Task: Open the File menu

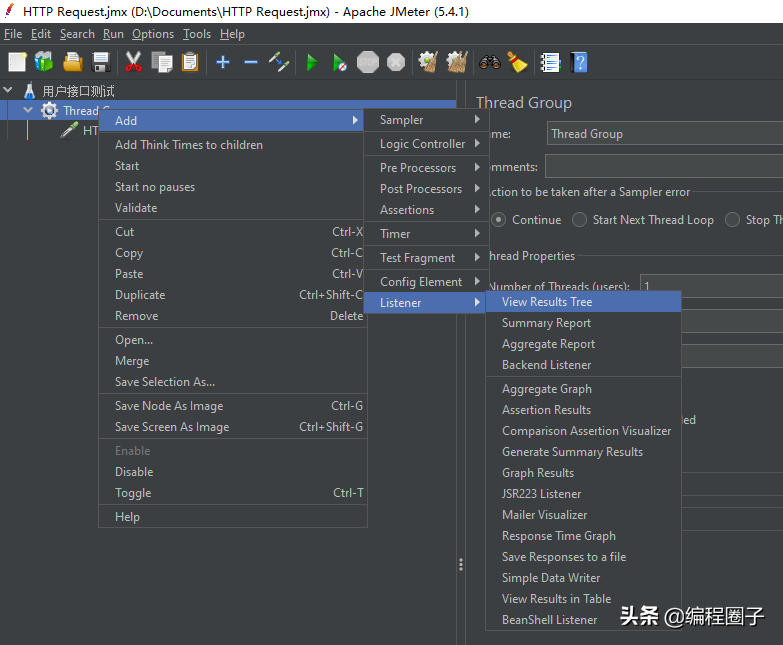Action: (13, 34)
